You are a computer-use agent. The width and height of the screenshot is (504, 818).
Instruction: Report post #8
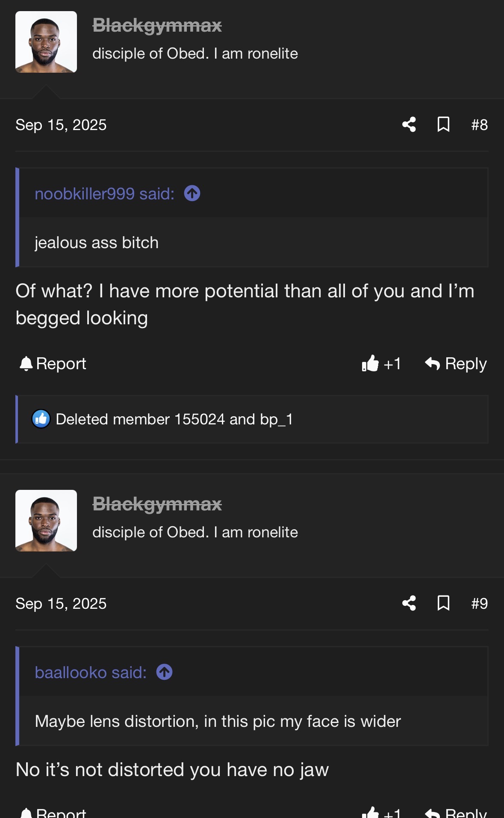[x=53, y=364]
